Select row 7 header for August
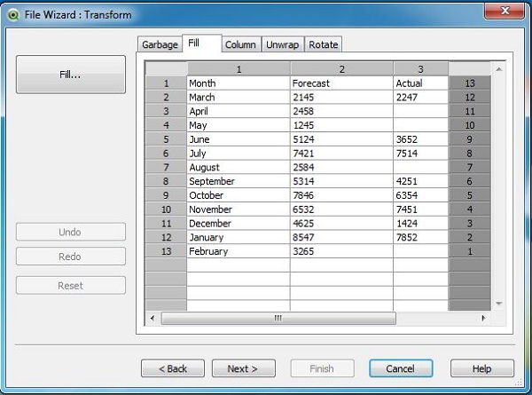The width and height of the screenshot is (532, 395). click(x=166, y=167)
